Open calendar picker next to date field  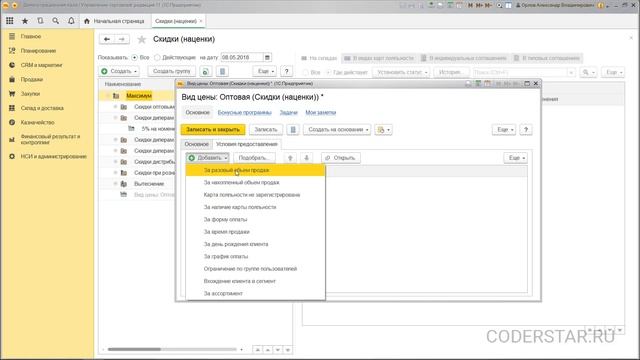(267, 58)
